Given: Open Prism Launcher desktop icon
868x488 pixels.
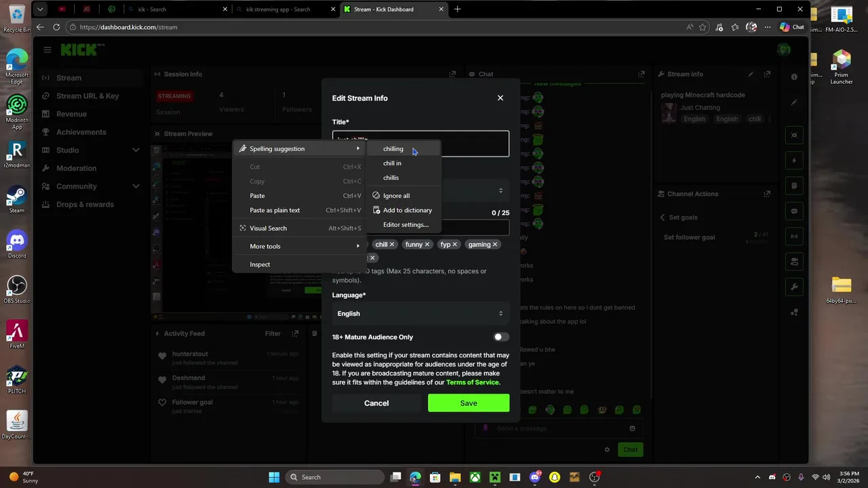Looking at the screenshot, I should (842, 67).
